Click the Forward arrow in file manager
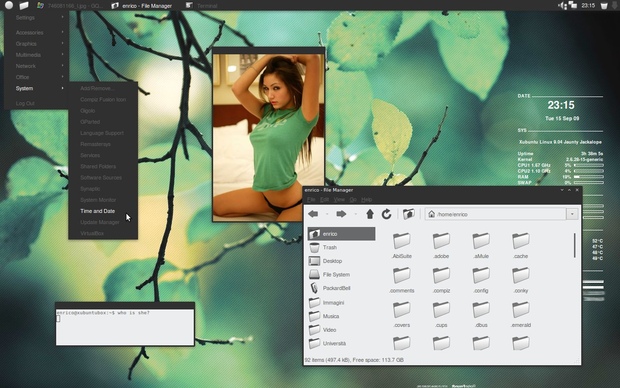620x388 pixels. (341, 214)
